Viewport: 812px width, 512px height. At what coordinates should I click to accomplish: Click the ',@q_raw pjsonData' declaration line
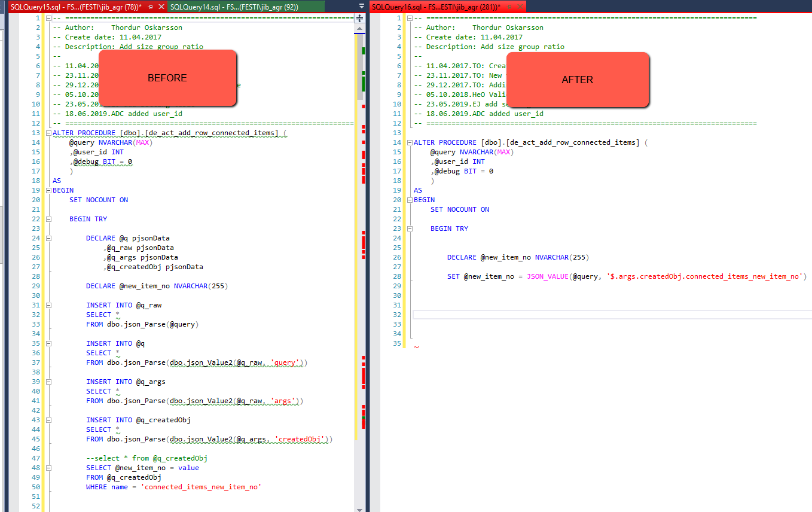[x=138, y=248]
